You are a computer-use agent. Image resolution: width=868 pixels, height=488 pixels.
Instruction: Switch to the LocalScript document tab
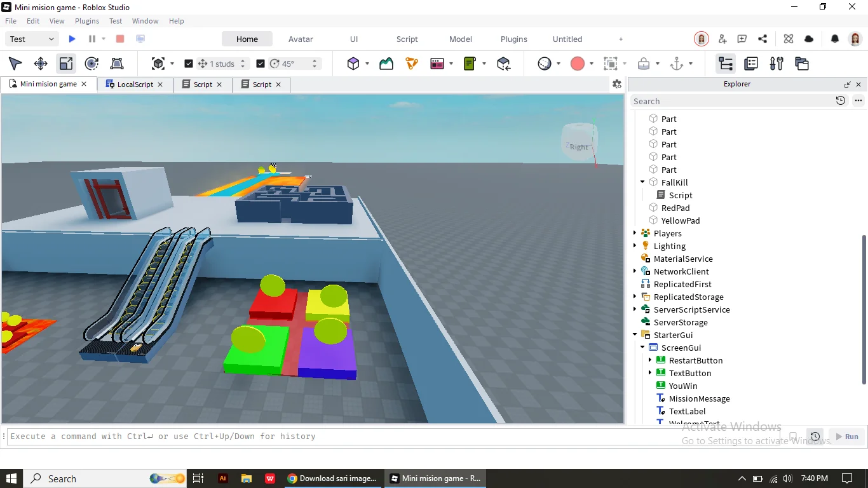(x=135, y=85)
